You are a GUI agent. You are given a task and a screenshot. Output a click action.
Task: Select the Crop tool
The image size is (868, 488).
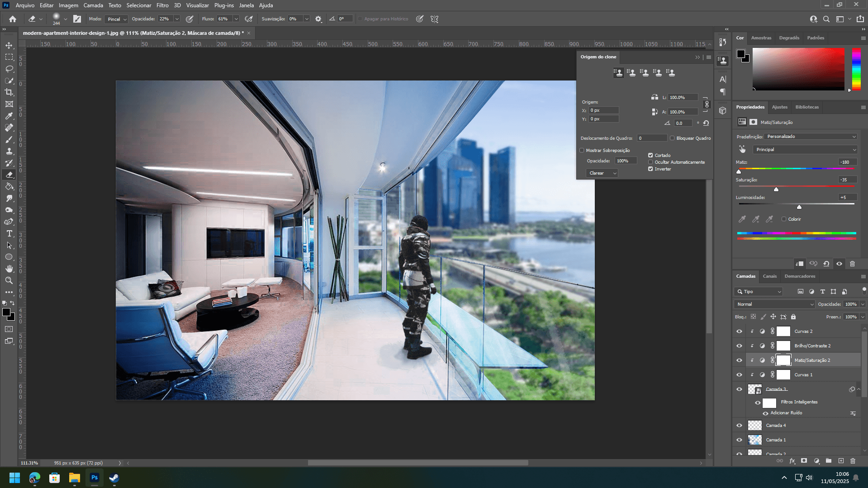click(x=9, y=92)
